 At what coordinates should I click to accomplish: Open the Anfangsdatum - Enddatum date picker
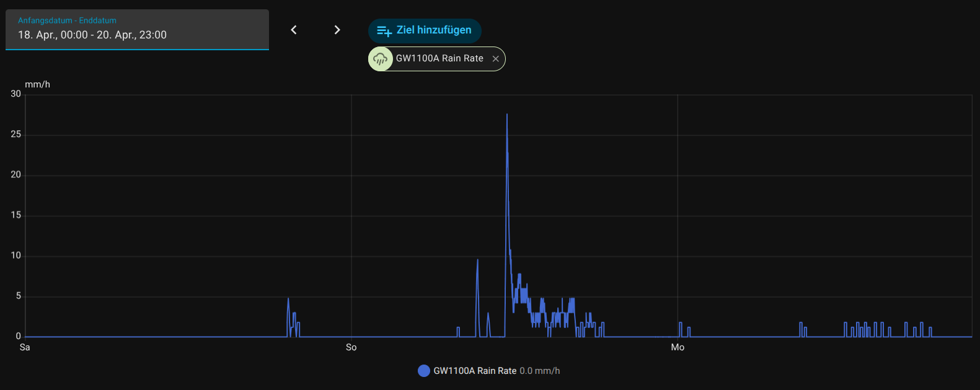point(137,29)
